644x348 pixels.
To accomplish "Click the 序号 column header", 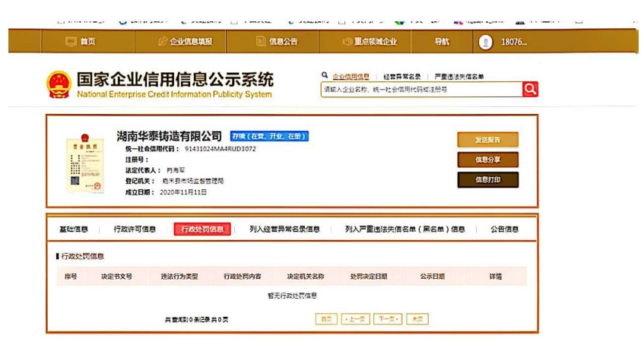I will tap(71, 277).
